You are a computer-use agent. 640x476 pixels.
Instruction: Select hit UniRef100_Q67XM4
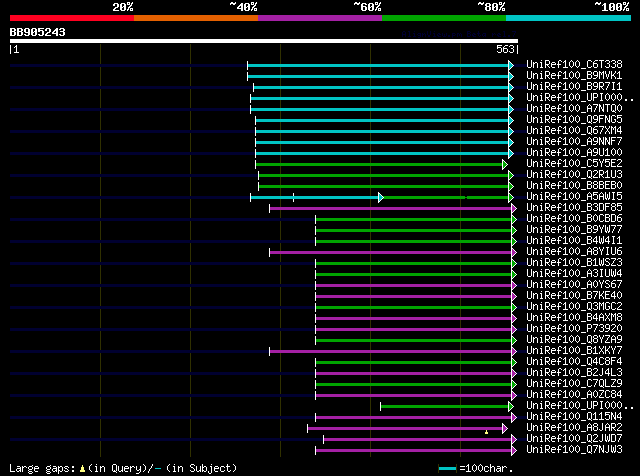tap(574, 130)
